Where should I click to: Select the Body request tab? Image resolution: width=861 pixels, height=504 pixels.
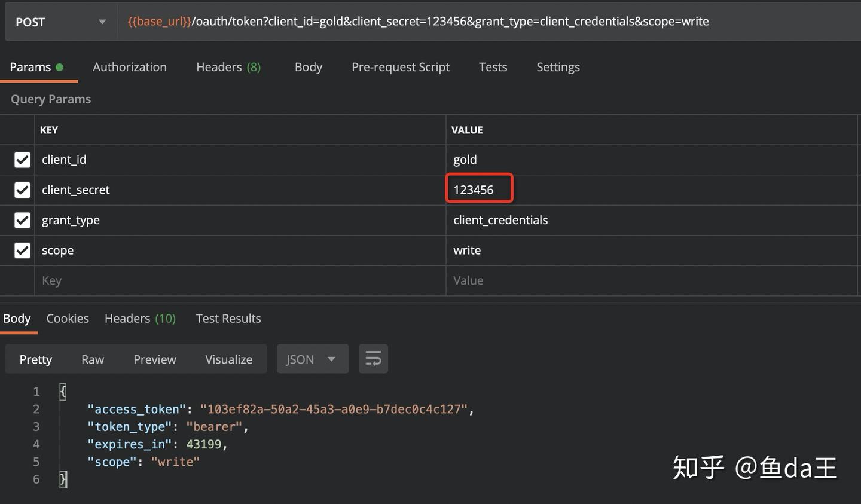click(308, 67)
